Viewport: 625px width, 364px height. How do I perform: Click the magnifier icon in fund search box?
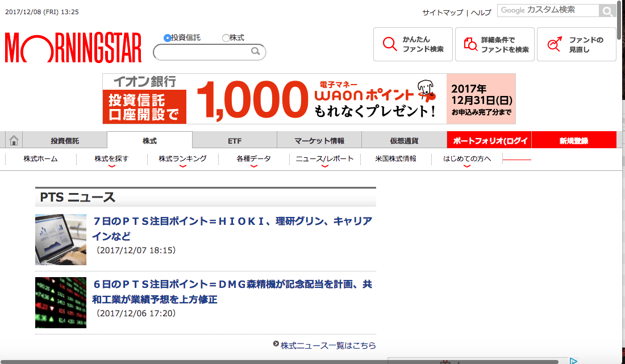point(256,52)
